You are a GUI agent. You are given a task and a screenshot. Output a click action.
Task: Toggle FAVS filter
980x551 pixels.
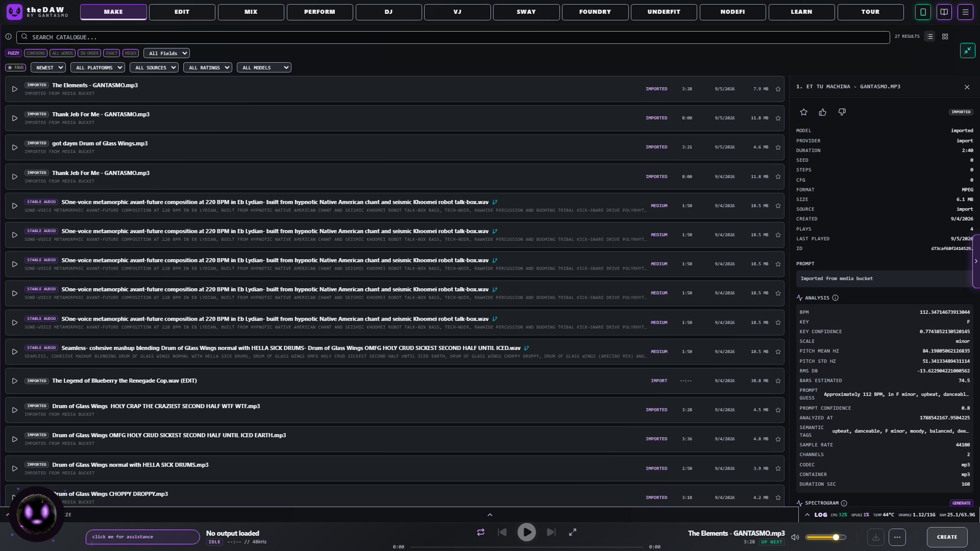[x=15, y=67]
